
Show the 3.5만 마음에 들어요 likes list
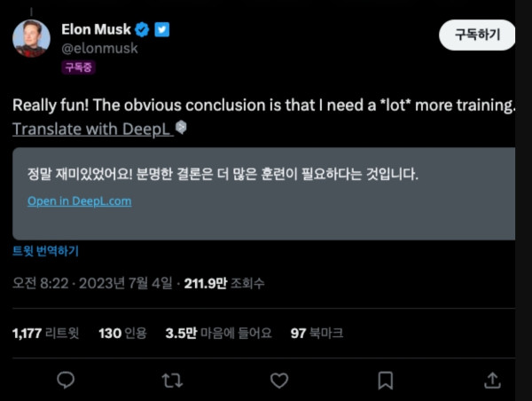[x=218, y=334]
